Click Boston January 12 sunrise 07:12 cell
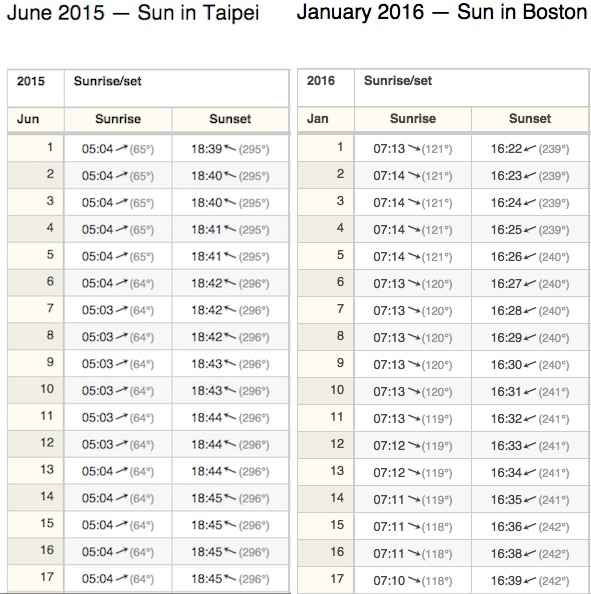591x594 pixels. pyautogui.click(x=413, y=446)
